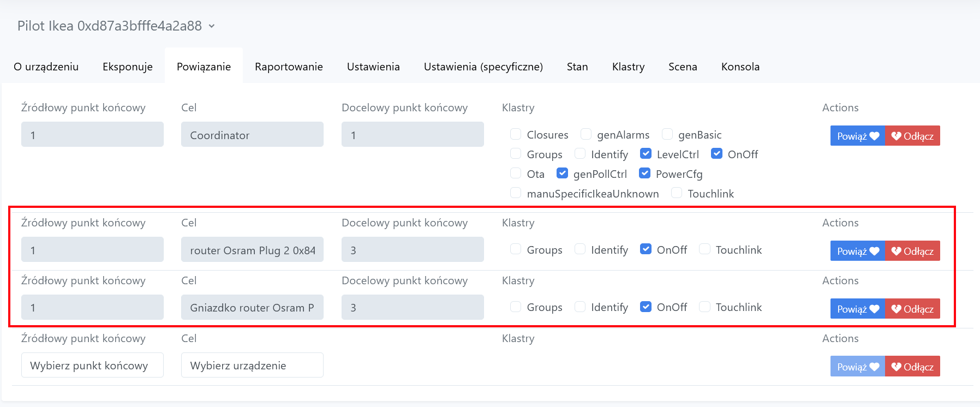Enable genAlarms cluster checkbox

pyautogui.click(x=586, y=134)
